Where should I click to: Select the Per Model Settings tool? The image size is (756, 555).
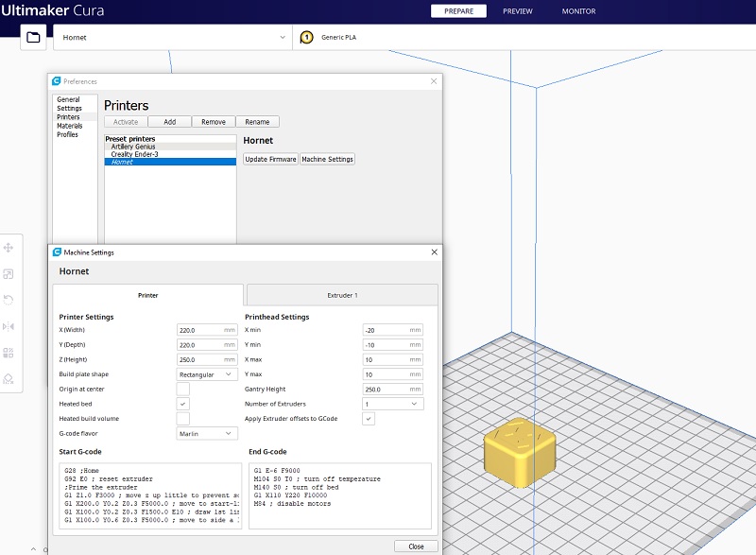point(9,353)
